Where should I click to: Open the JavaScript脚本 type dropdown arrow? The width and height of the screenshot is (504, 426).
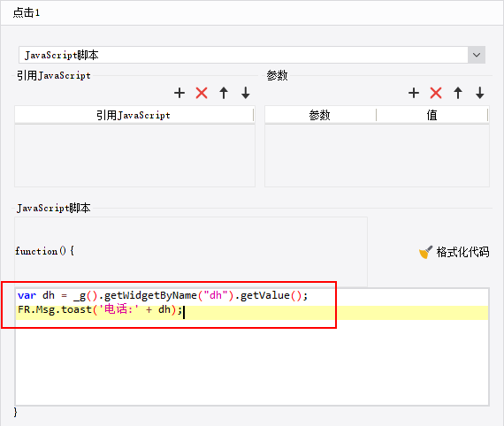477,55
